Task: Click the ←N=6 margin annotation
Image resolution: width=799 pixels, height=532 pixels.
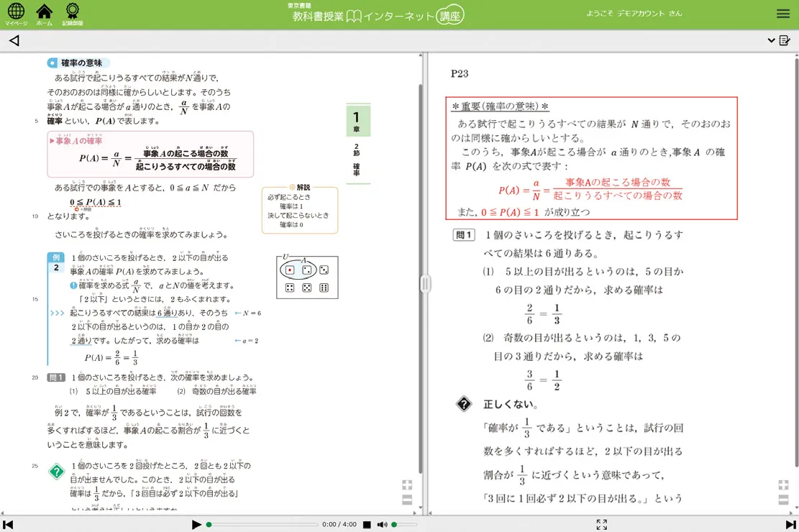Action: tap(247, 313)
